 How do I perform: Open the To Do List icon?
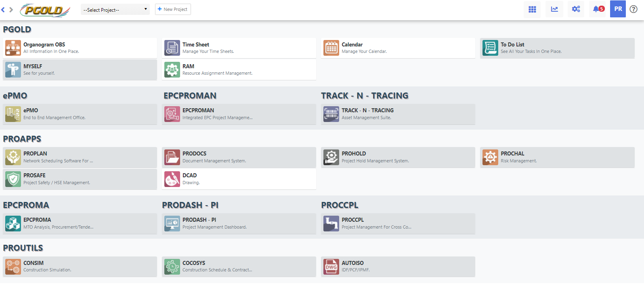490,48
